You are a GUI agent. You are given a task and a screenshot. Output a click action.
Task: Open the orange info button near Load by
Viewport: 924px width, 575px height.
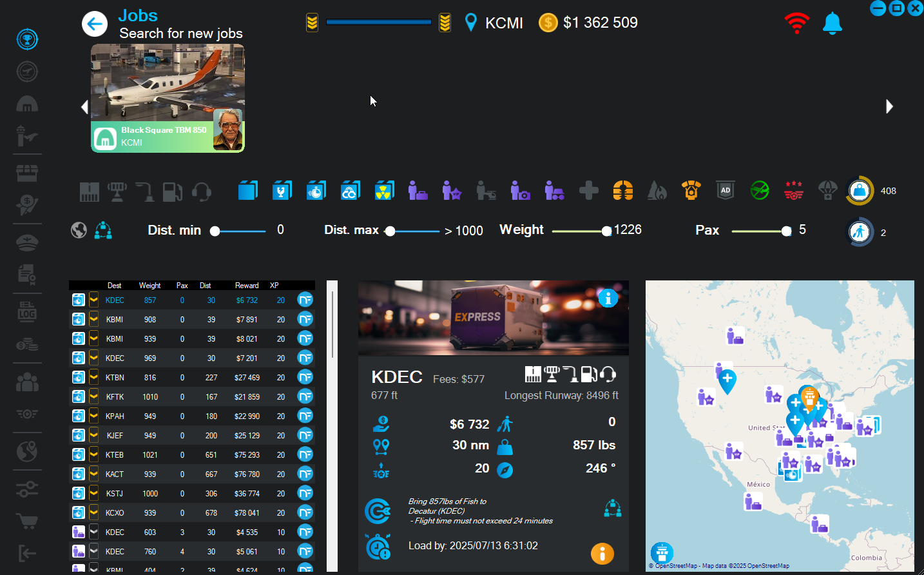pyautogui.click(x=602, y=553)
